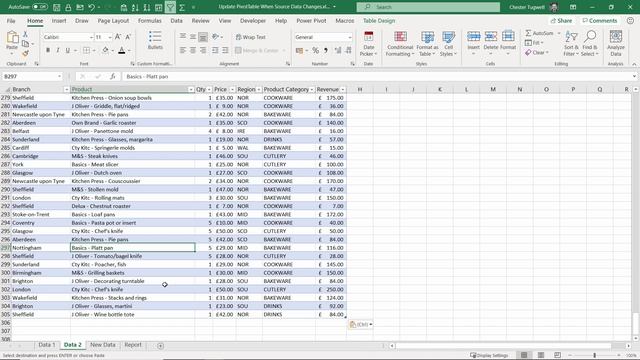
Task: Toggle the AutoSave switch
Action: coord(40,7)
